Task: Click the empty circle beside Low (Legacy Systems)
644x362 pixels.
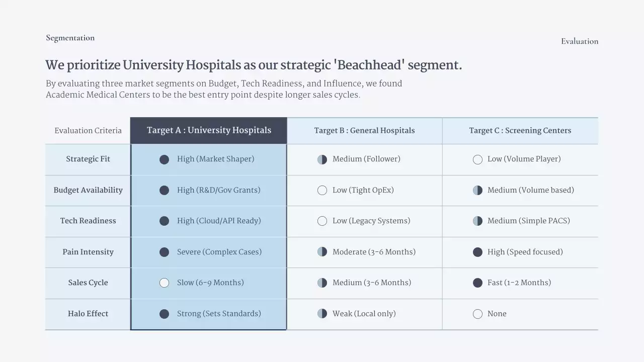Action: click(322, 221)
